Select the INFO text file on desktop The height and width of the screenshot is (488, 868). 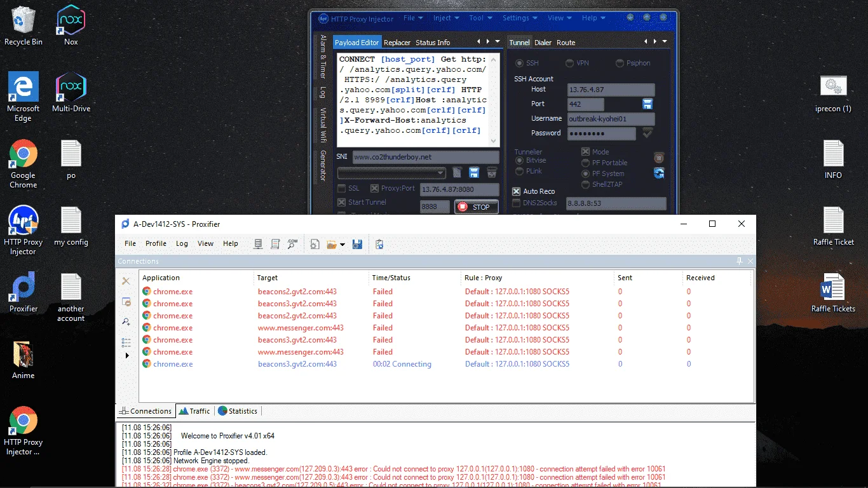[833, 159]
